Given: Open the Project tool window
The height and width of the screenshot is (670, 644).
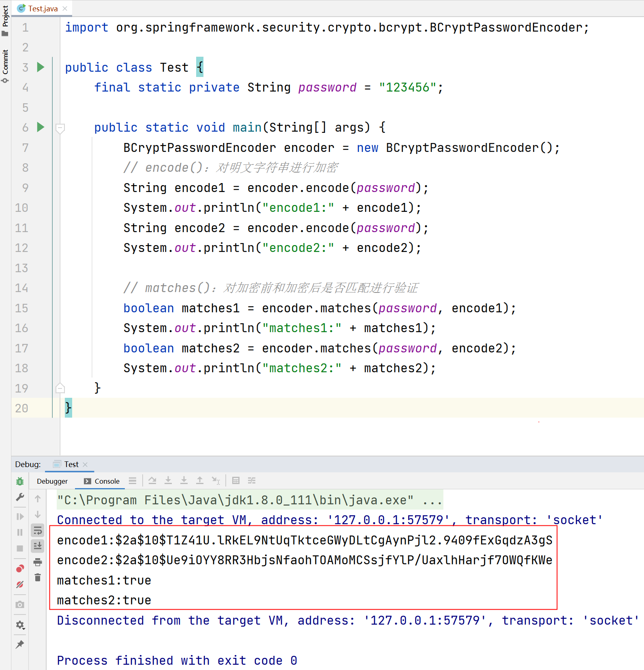Looking at the screenshot, I should point(5,20).
